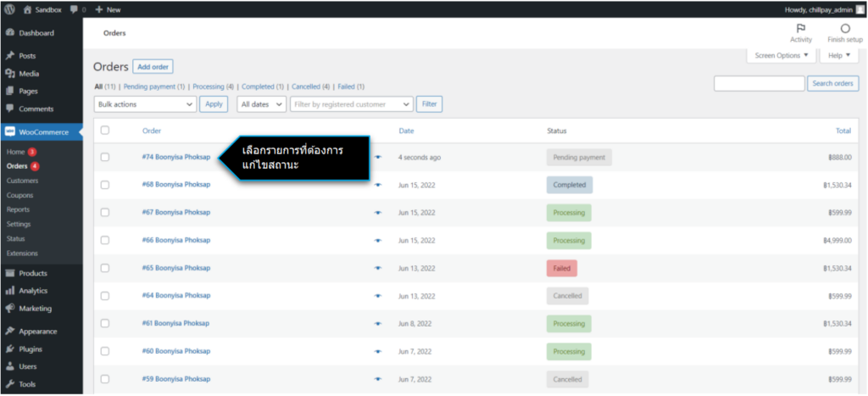Expand the Screen Options panel
Viewport: 868px width, 396px height.
point(781,55)
